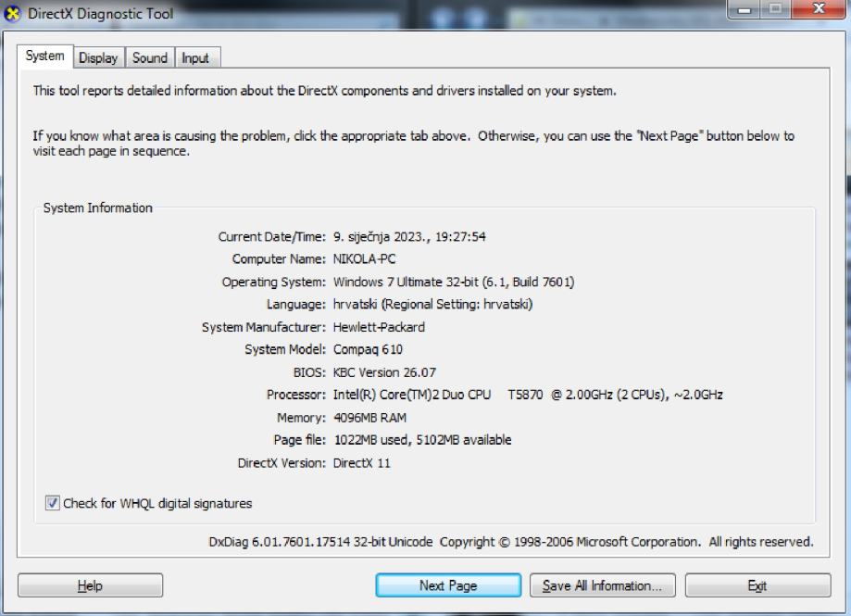
Task: Click the System Information group label
Action: pos(97,207)
